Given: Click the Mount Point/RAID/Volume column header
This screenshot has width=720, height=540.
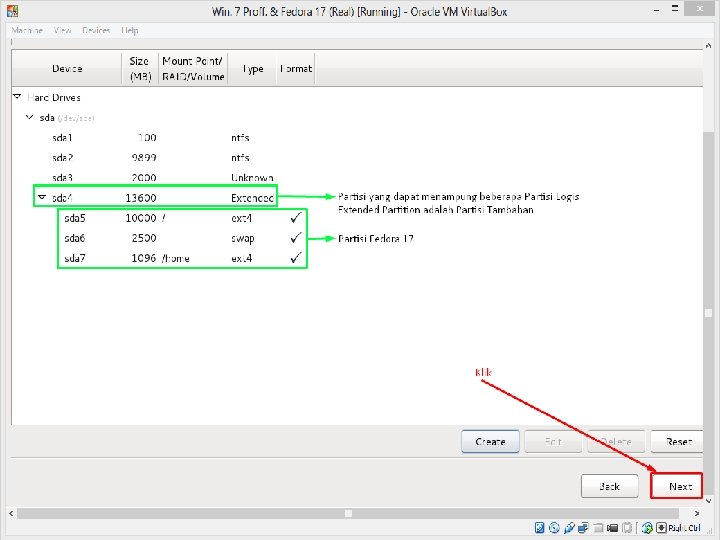Looking at the screenshot, I should click(x=193, y=68).
